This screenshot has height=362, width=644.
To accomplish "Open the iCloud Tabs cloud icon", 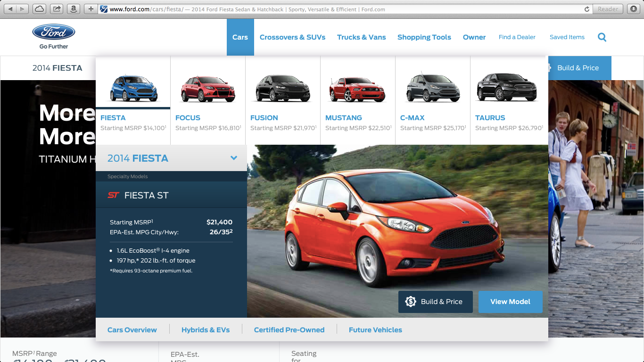I will coord(40,9).
